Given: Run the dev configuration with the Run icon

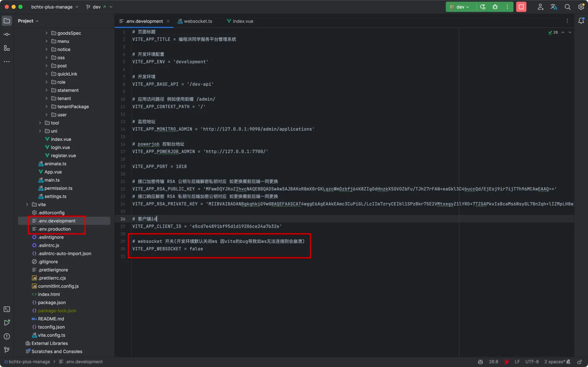Looking at the screenshot, I should tap(483, 7).
